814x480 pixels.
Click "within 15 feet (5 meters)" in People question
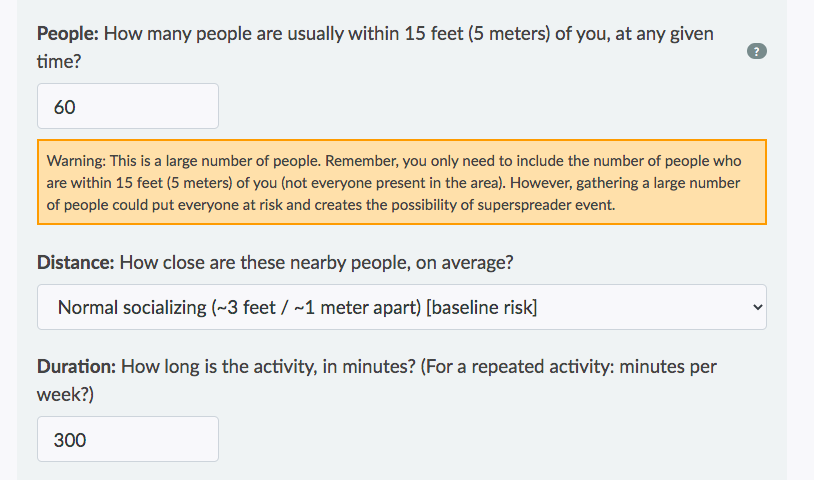pos(447,33)
